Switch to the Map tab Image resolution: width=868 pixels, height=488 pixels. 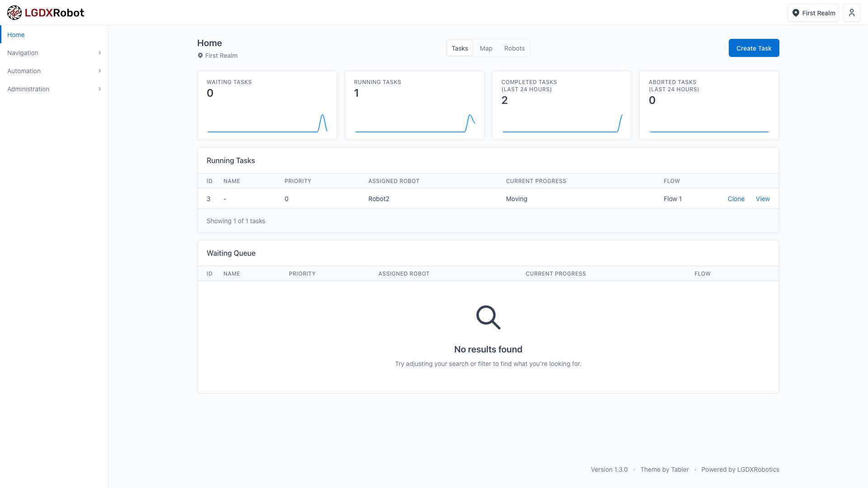[x=486, y=48]
